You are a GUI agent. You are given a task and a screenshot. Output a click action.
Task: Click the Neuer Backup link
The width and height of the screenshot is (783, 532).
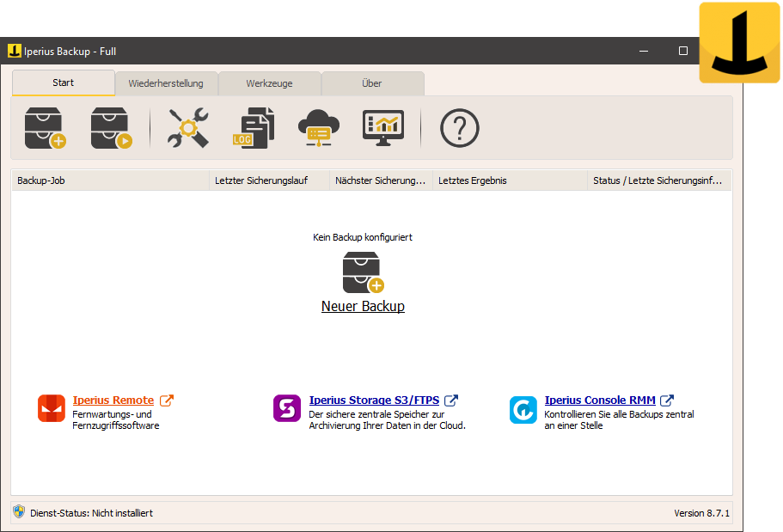(x=363, y=306)
